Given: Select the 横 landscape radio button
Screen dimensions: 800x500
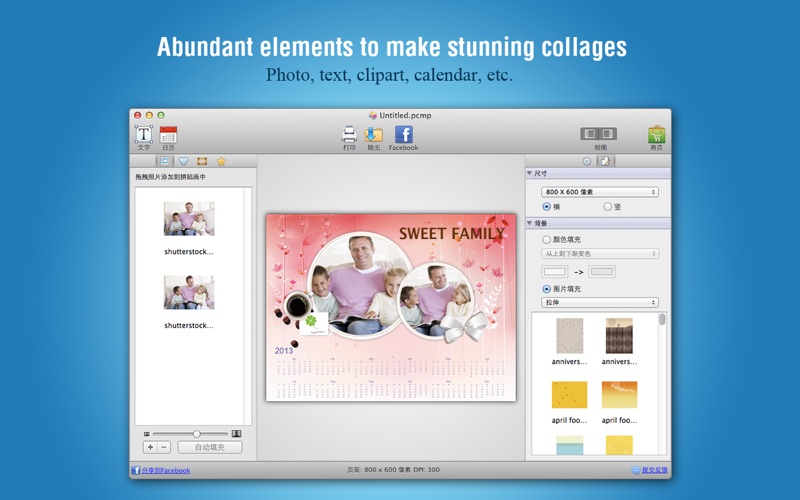Looking at the screenshot, I should [x=546, y=206].
